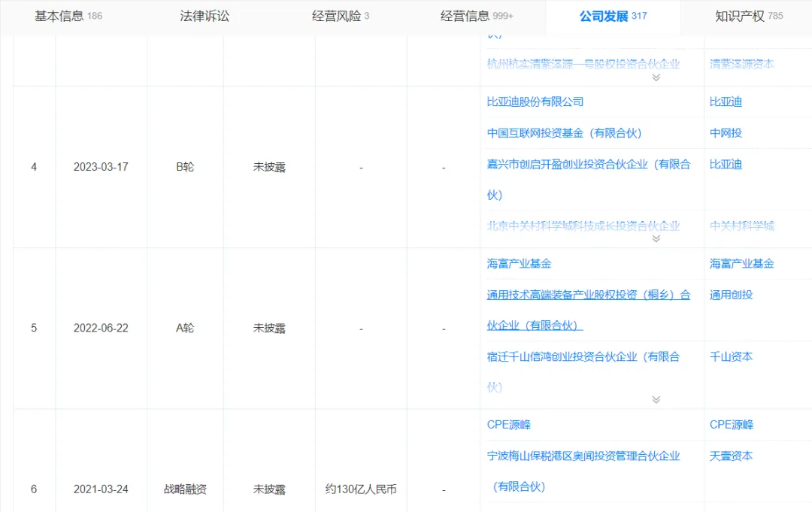
Task: Click 比亚迪 brand beside 比亚迪股份有限公司
Action: point(726,102)
